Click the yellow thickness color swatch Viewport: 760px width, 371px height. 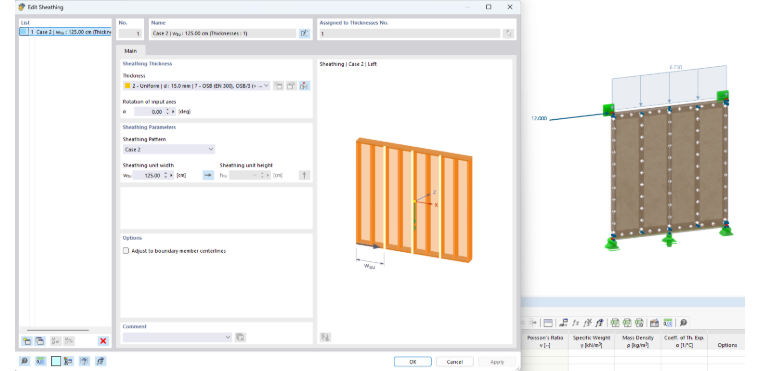(x=127, y=86)
